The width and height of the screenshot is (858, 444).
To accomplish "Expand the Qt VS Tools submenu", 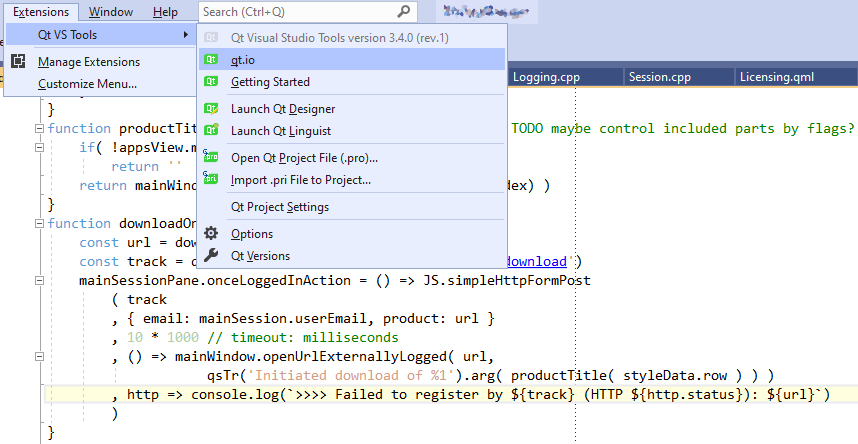I will tap(100, 34).
